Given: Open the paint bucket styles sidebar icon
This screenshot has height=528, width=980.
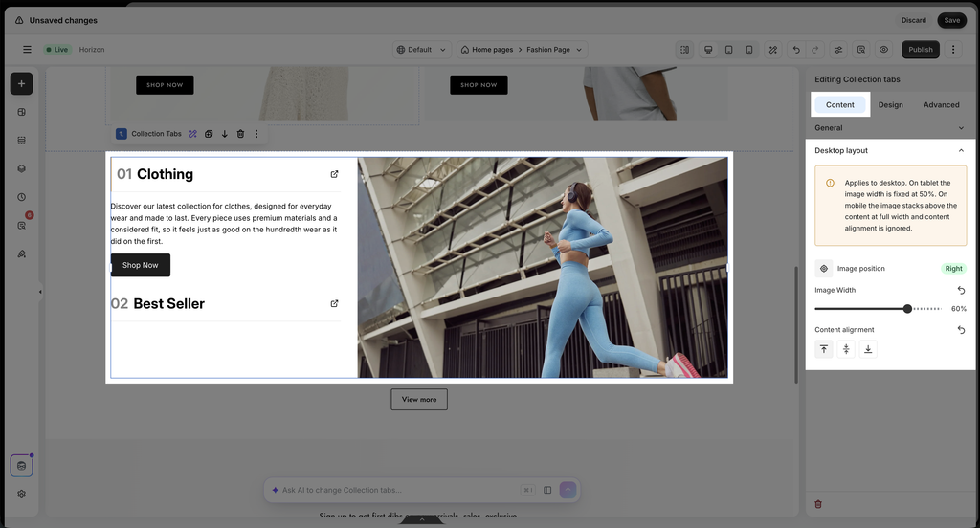Looking at the screenshot, I should coord(21,254).
